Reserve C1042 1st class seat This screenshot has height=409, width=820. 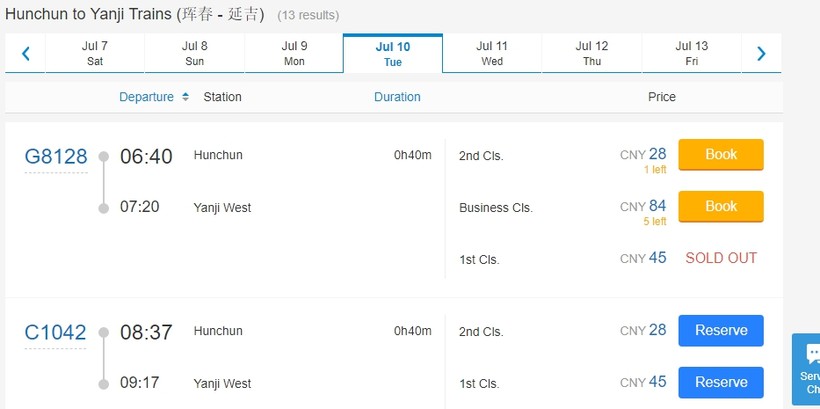coord(721,383)
